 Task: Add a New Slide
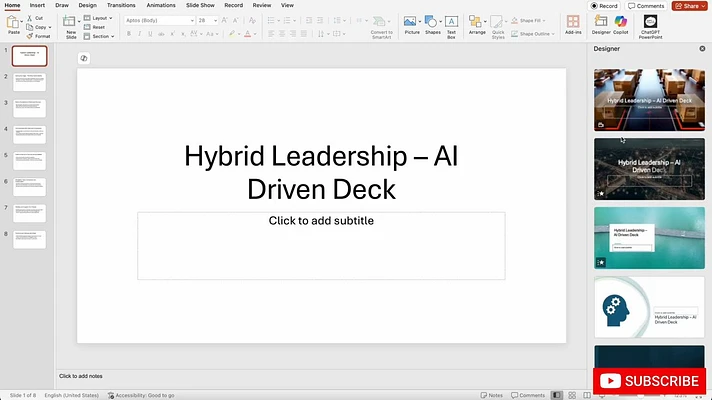pyautogui.click(x=69, y=27)
